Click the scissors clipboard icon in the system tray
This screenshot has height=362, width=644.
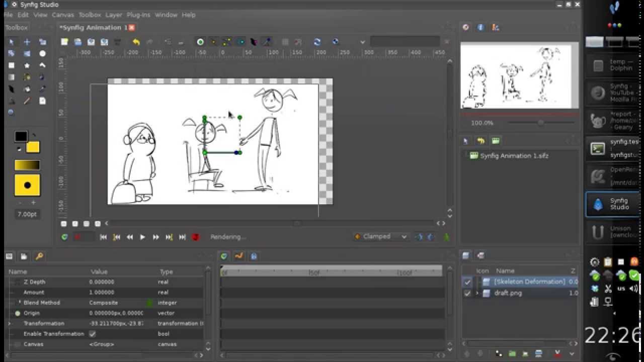[x=608, y=289]
